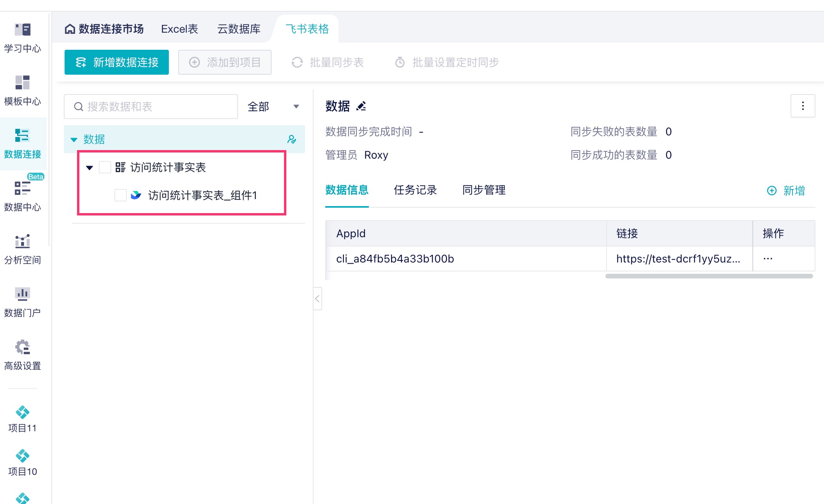The height and width of the screenshot is (504, 824).
Task: Click the table horizontal scrollbar
Action: (x=709, y=276)
